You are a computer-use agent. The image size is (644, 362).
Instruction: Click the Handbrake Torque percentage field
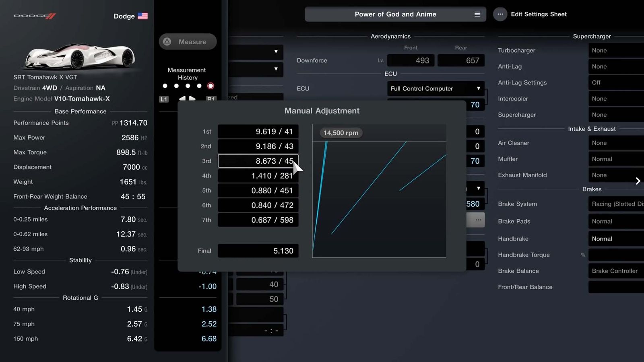click(616, 255)
